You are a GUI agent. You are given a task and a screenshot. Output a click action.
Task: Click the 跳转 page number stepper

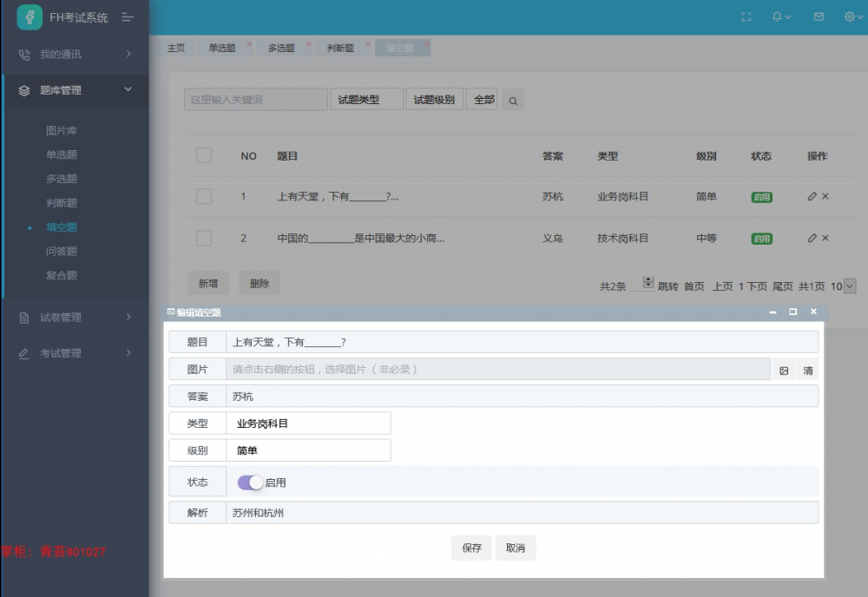(x=647, y=281)
